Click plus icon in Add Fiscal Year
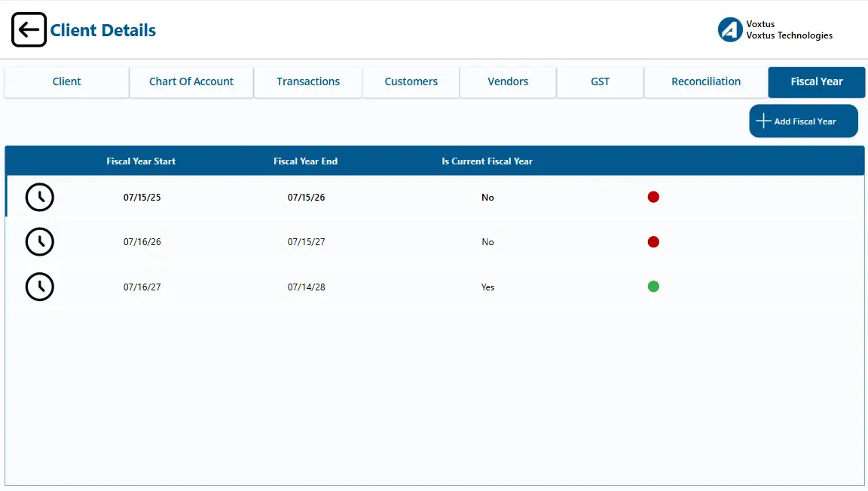The image size is (868, 491). pos(763,121)
